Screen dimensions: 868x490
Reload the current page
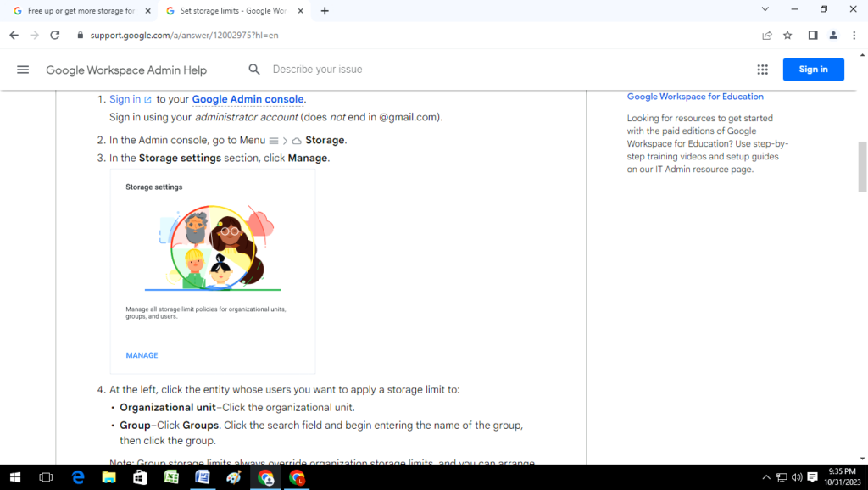click(x=55, y=36)
